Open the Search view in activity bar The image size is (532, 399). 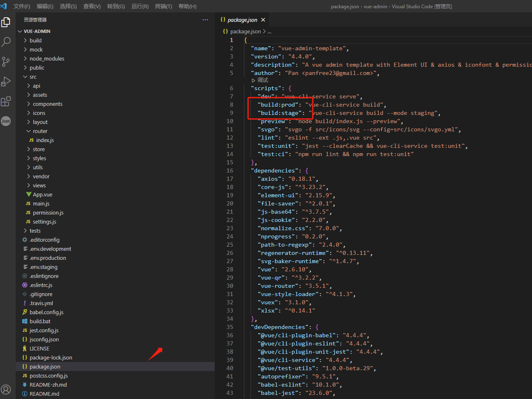point(6,42)
